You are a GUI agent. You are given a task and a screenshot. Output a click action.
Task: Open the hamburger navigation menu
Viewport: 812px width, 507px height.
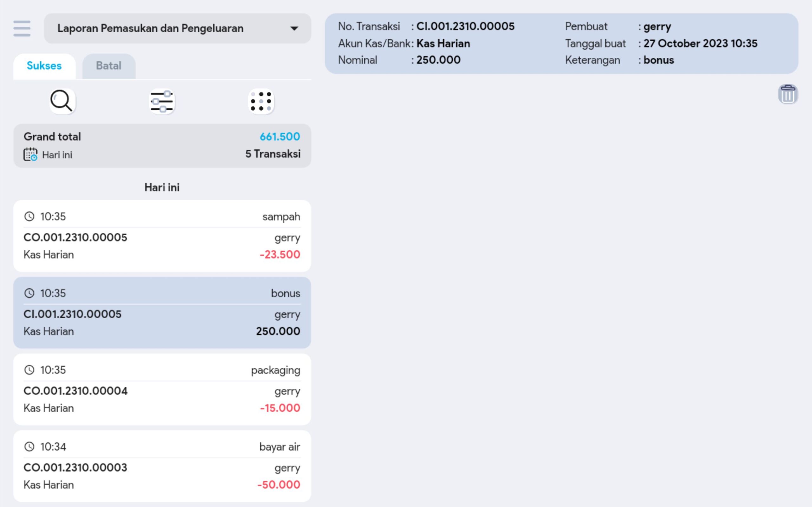tap(22, 29)
